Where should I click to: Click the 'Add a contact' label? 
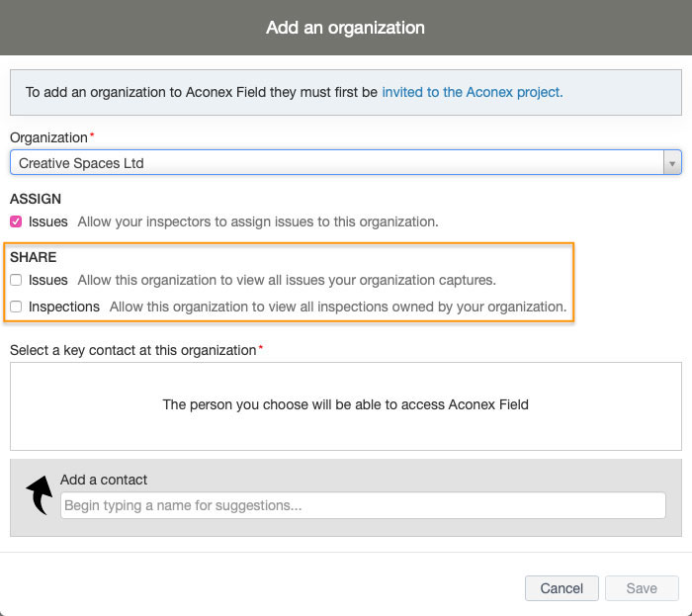[x=104, y=480]
